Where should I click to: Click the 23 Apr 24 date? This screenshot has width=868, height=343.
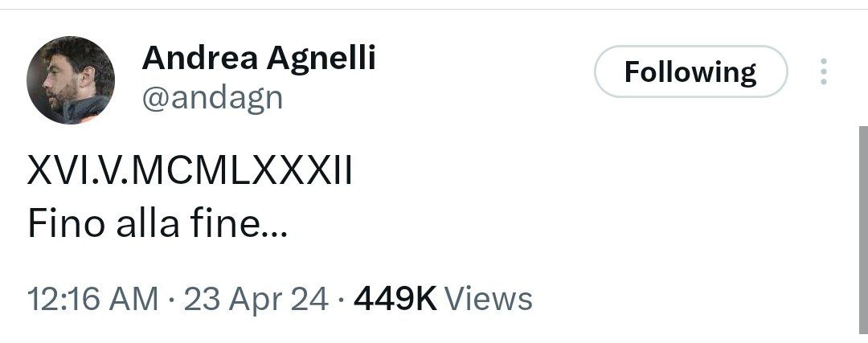pos(256,299)
